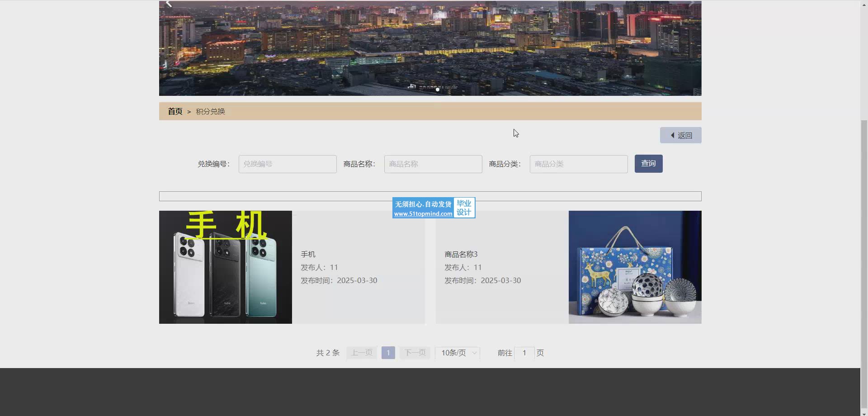Click the carousel previous-slide arrow
Image resolution: width=868 pixels, height=416 pixels.
coord(169,4)
